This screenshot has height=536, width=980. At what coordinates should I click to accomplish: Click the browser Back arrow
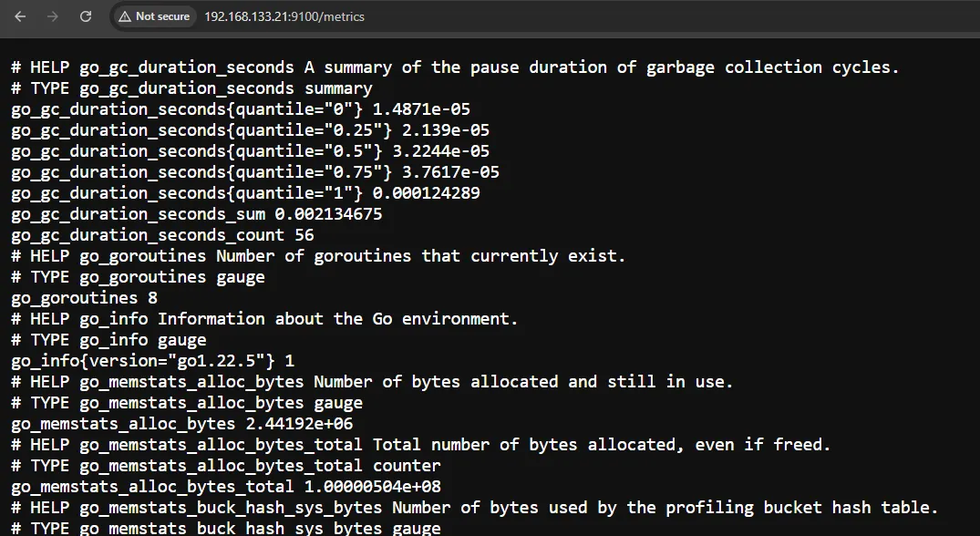tap(20, 16)
